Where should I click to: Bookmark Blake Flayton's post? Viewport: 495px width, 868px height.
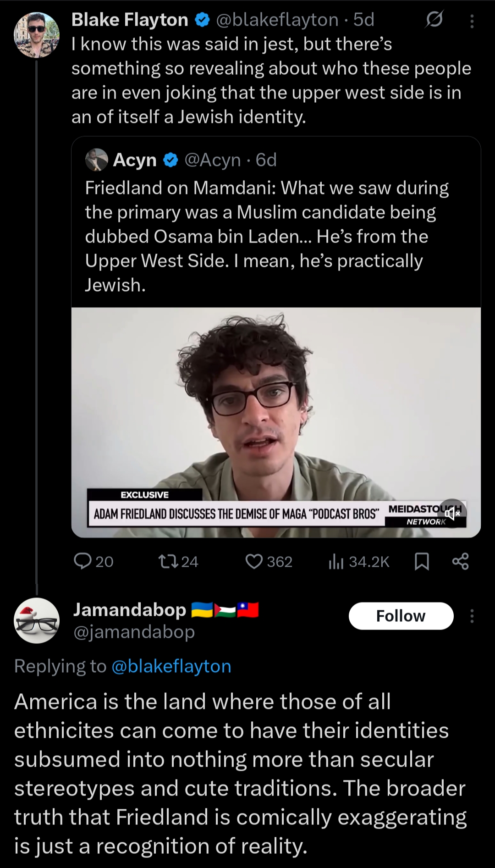click(x=422, y=561)
